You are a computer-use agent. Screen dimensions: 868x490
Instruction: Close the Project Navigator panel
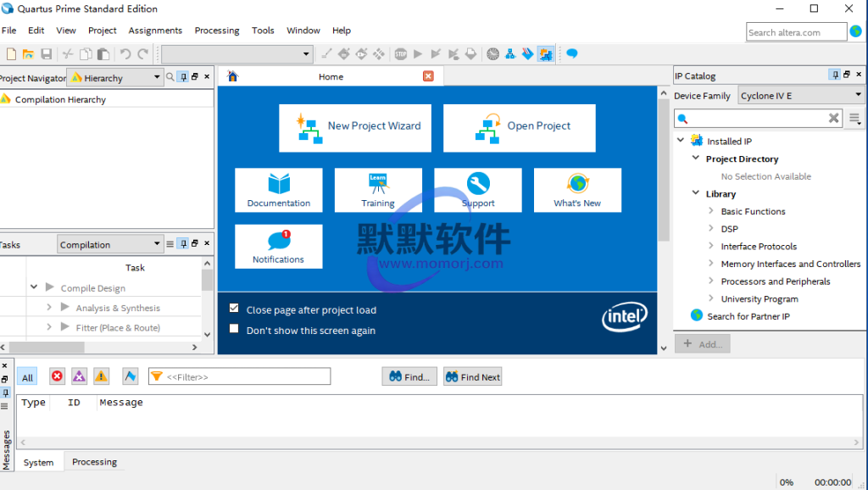pos(207,76)
